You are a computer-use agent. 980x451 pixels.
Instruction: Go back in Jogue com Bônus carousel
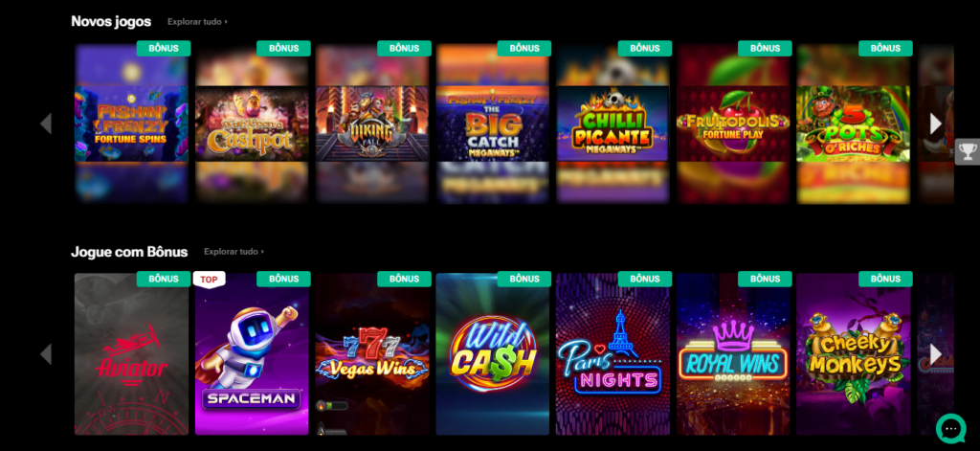tap(46, 354)
